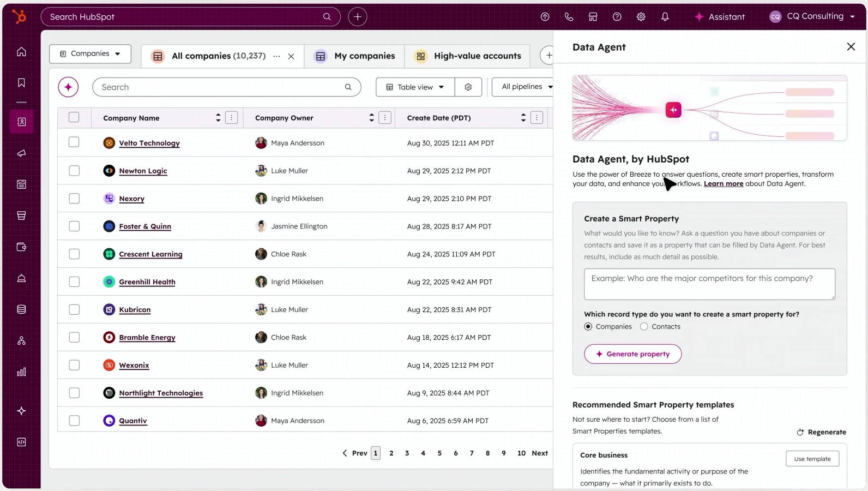This screenshot has width=868, height=491.
Task: Select the Contacts radio button
Action: (x=644, y=327)
